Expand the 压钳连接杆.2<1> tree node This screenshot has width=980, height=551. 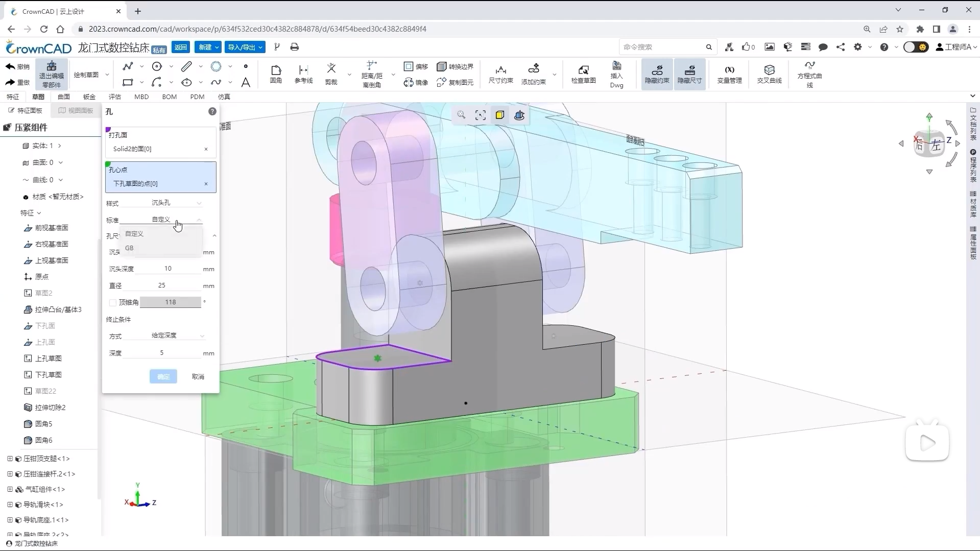[x=10, y=474]
